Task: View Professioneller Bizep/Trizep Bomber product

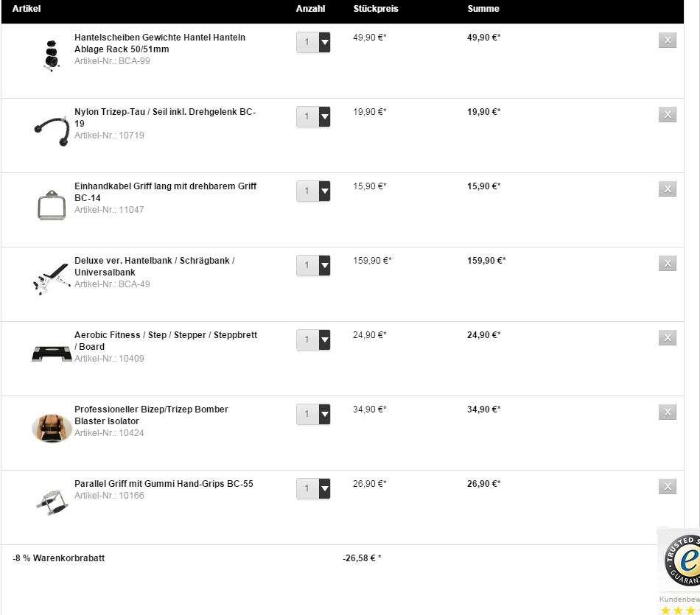Action: [x=151, y=415]
